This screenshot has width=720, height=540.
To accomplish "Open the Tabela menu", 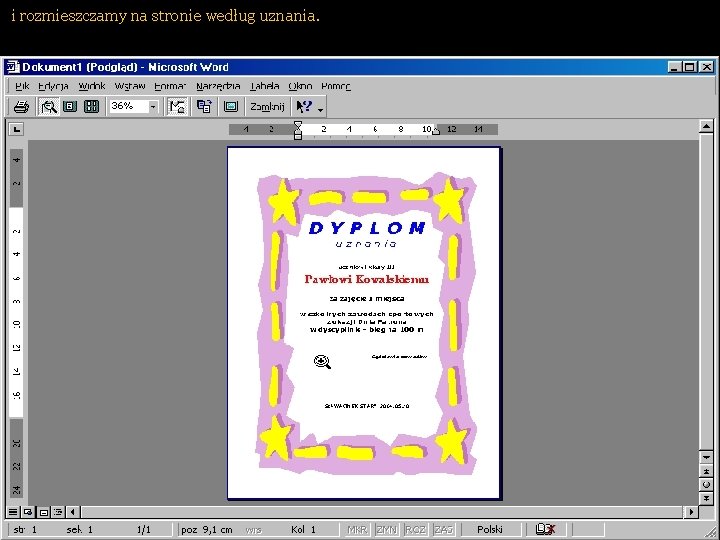I will coord(264,86).
